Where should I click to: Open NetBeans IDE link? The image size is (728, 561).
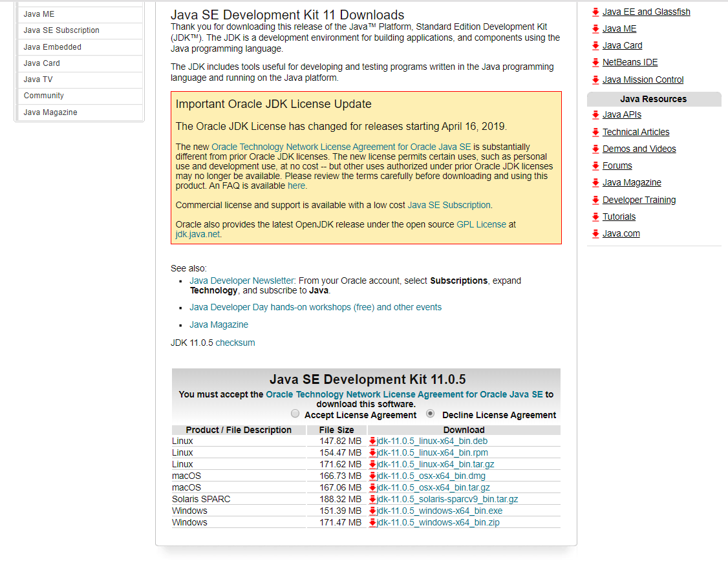(x=630, y=62)
